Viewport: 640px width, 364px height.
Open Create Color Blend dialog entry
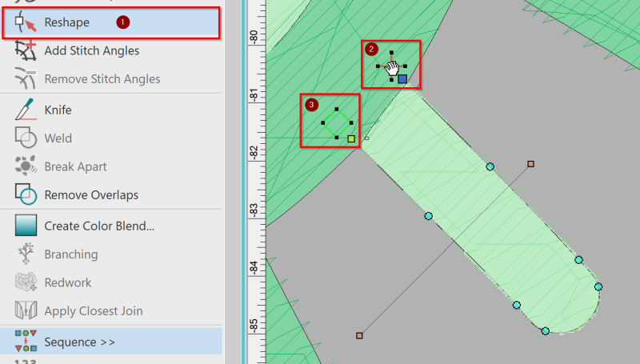[99, 226]
